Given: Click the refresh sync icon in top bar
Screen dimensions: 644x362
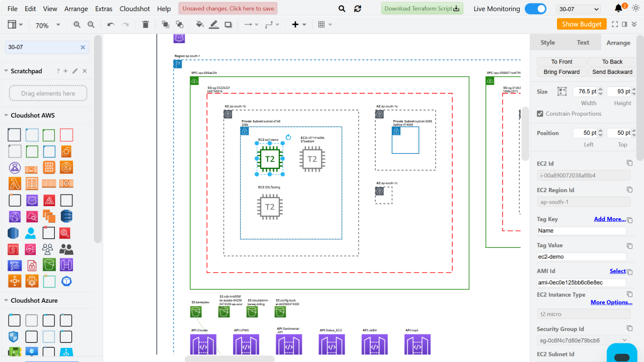Looking at the screenshot, I should [358, 9].
